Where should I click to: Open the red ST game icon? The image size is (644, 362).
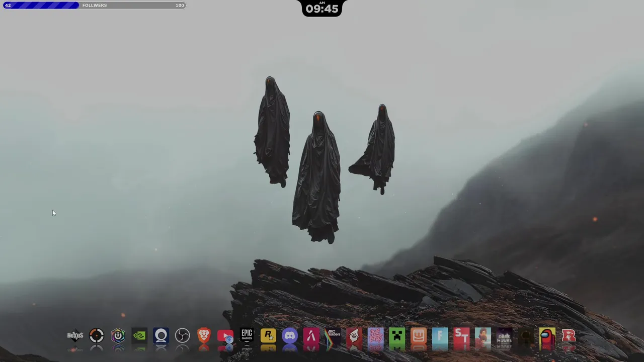pyautogui.click(x=461, y=335)
